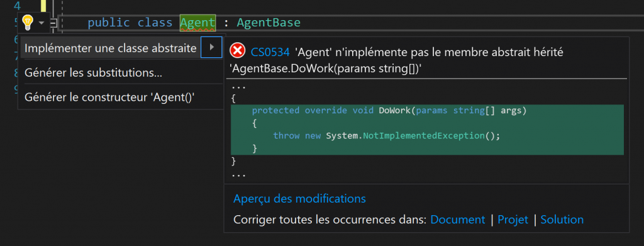The height and width of the screenshot is (246, 644).
Task: Click the DoWork method preview line
Action: [389, 111]
